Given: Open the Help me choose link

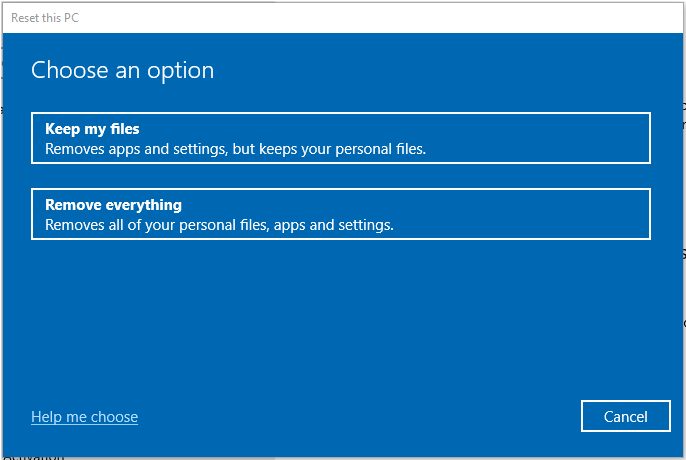Looking at the screenshot, I should 84,417.
